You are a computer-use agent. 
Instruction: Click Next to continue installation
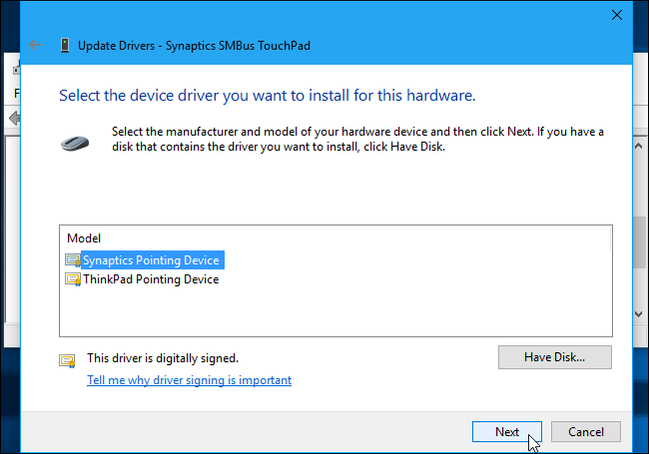click(x=507, y=432)
